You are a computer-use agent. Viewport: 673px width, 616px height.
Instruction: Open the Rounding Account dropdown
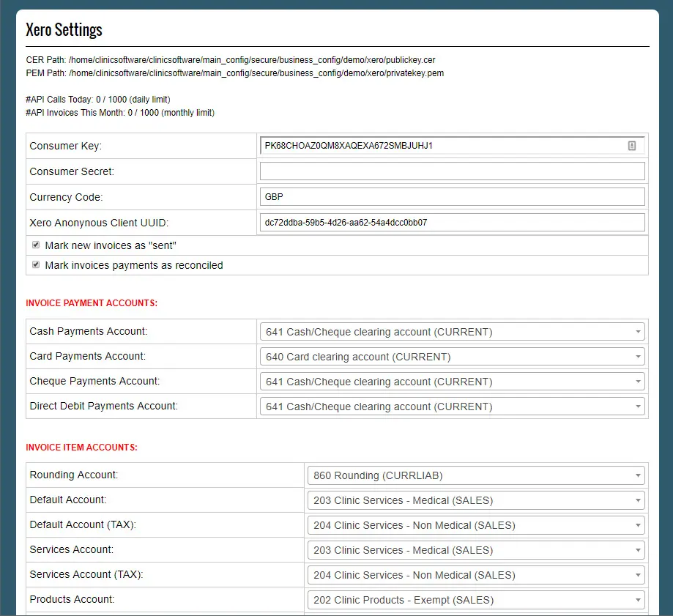point(476,475)
